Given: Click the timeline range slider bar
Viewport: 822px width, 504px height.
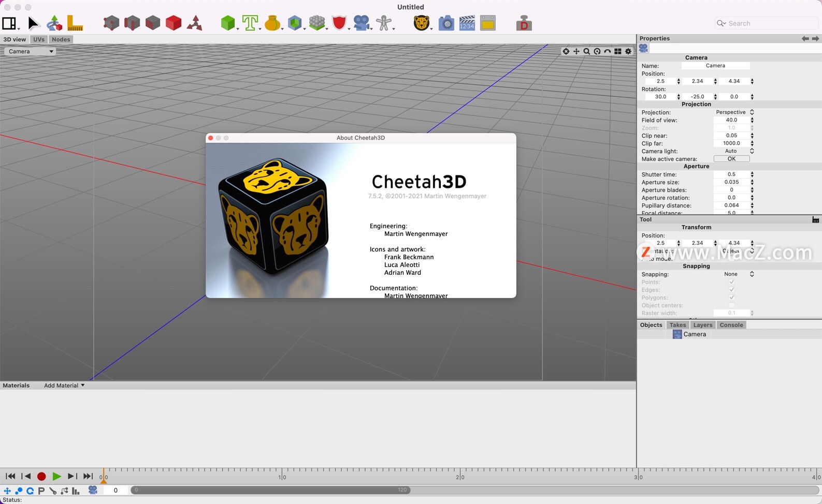Looking at the screenshot, I should pyautogui.click(x=270, y=490).
